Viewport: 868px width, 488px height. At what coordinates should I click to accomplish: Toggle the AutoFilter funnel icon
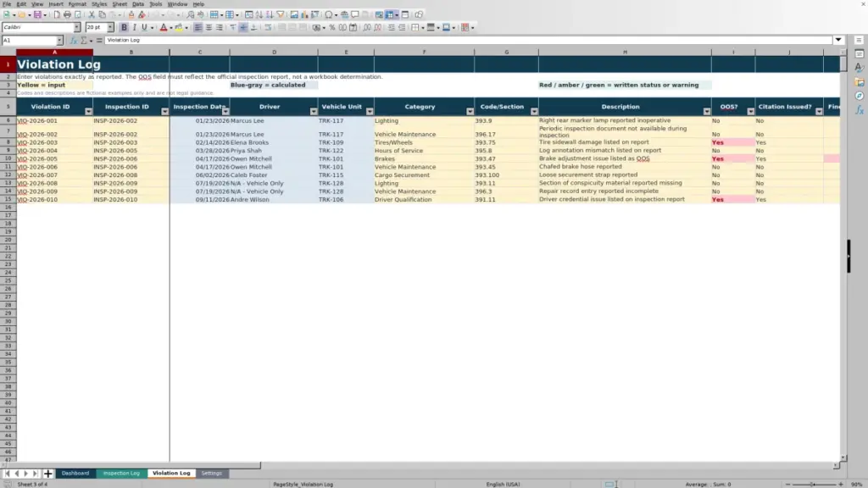click(280, 15)
